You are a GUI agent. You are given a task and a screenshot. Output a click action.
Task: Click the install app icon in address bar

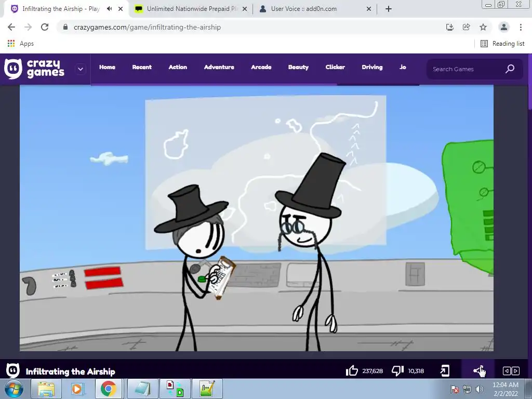(449, 27)
